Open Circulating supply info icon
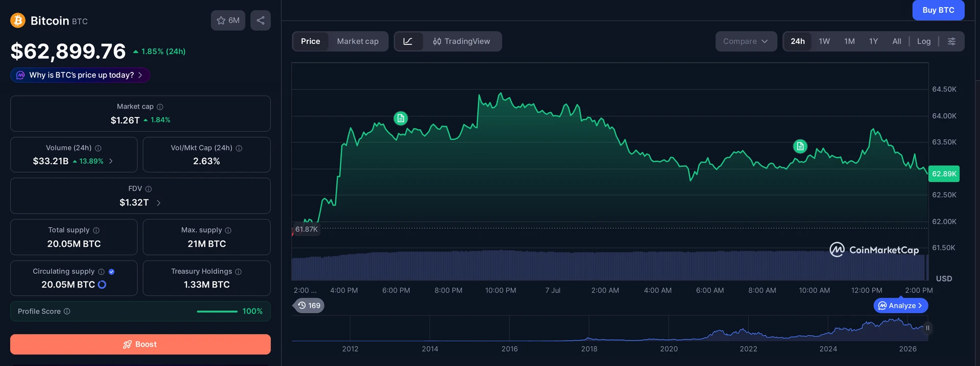 tap(101, 272)
